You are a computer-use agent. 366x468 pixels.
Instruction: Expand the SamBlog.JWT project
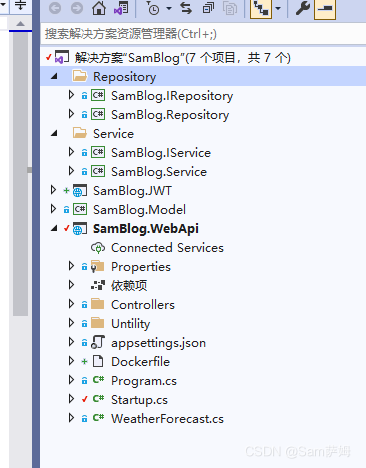(x=53, y=190)
